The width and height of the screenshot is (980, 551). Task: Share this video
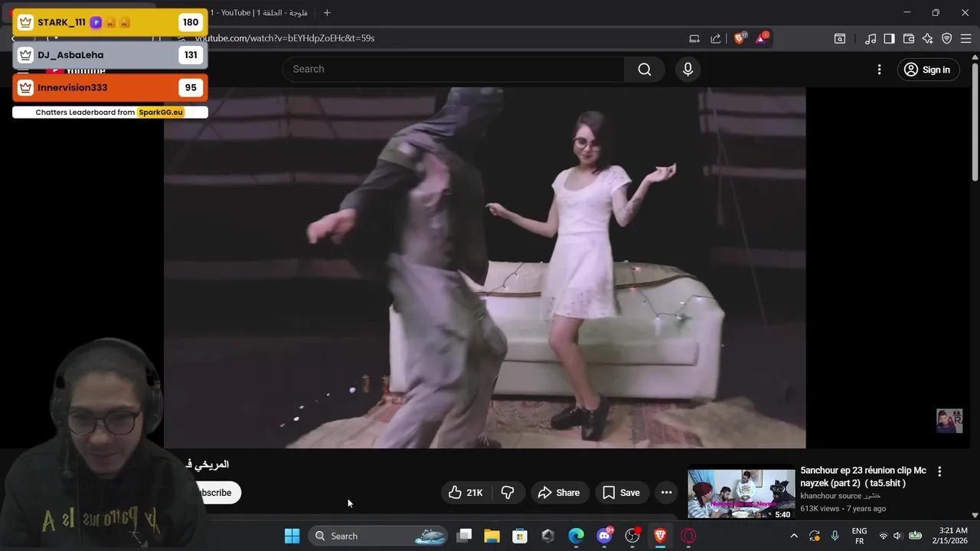click(559, 493)
